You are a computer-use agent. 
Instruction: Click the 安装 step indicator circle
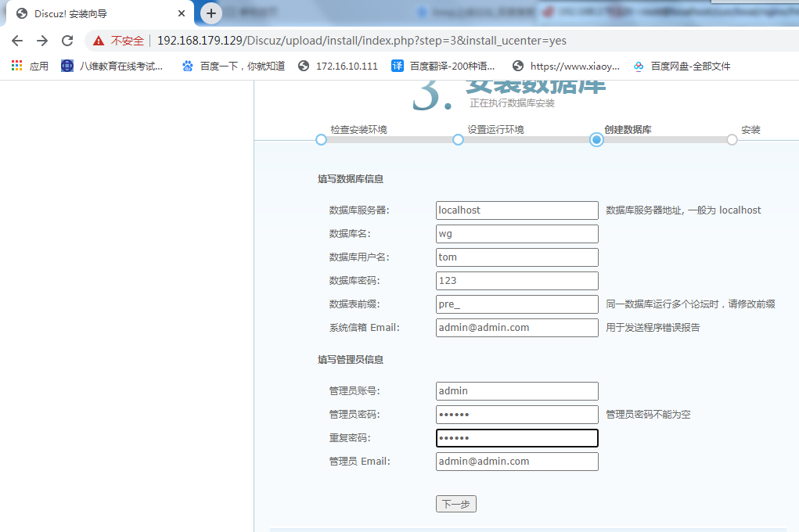click(732, 139)
